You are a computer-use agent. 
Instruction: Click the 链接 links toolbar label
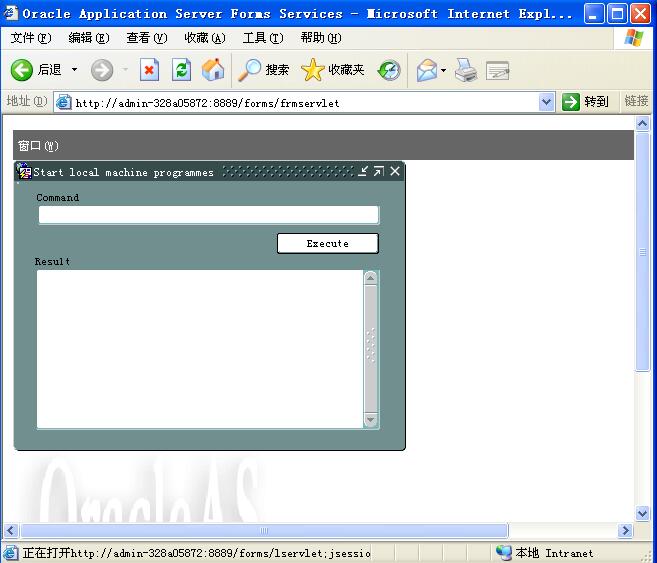tap(636, 101)
